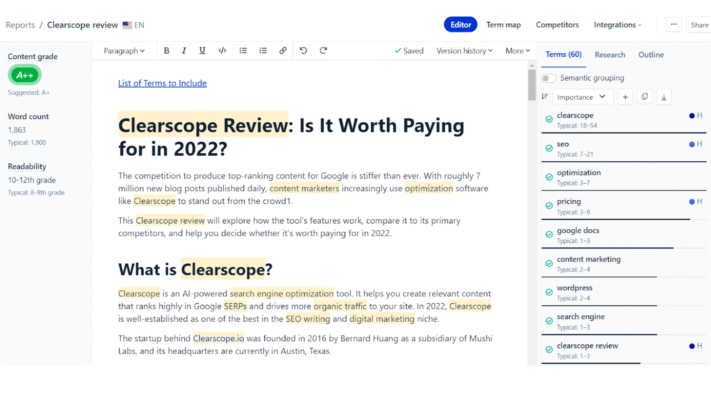The height and width of the screenshot is (400, 711).
Task: Click the check icon for the wordpress term
Action: pyautogui.click(x=549, y=292)
